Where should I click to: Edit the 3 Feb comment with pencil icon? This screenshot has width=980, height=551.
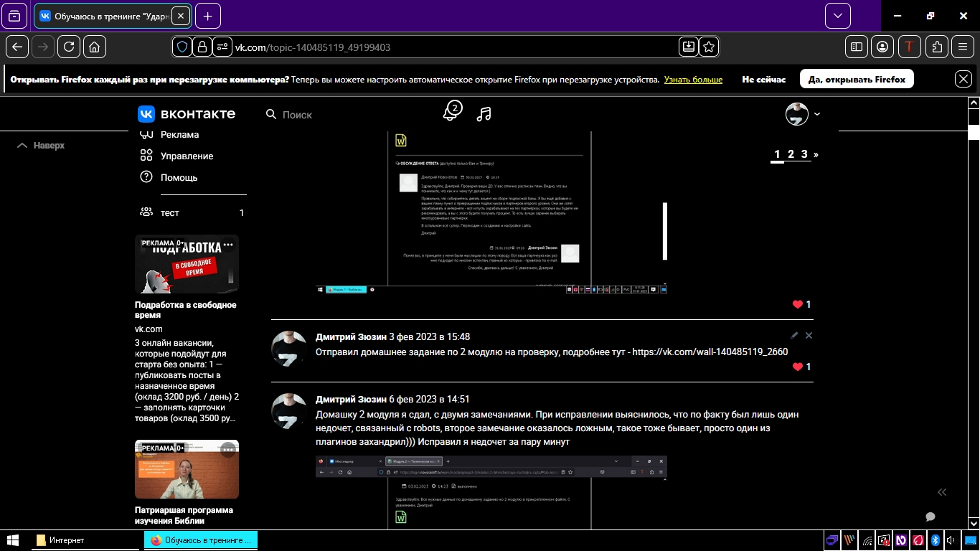[794, 335]
